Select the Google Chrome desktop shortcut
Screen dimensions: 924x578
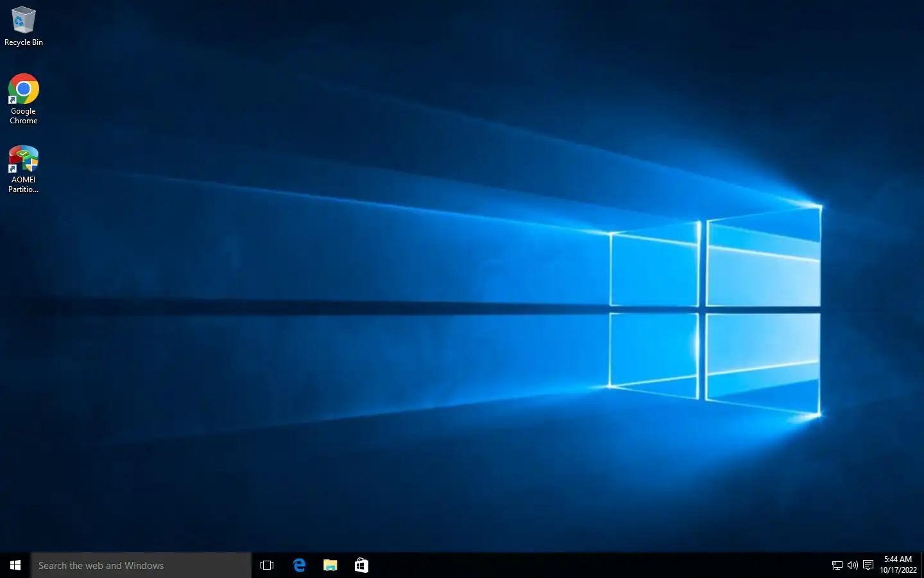tap(24, 99)
